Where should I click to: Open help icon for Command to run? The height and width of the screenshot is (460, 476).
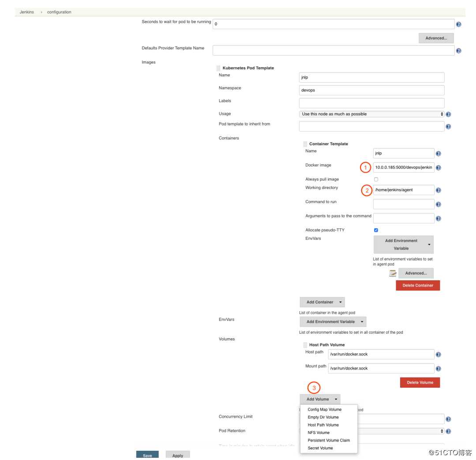[439, 204]
